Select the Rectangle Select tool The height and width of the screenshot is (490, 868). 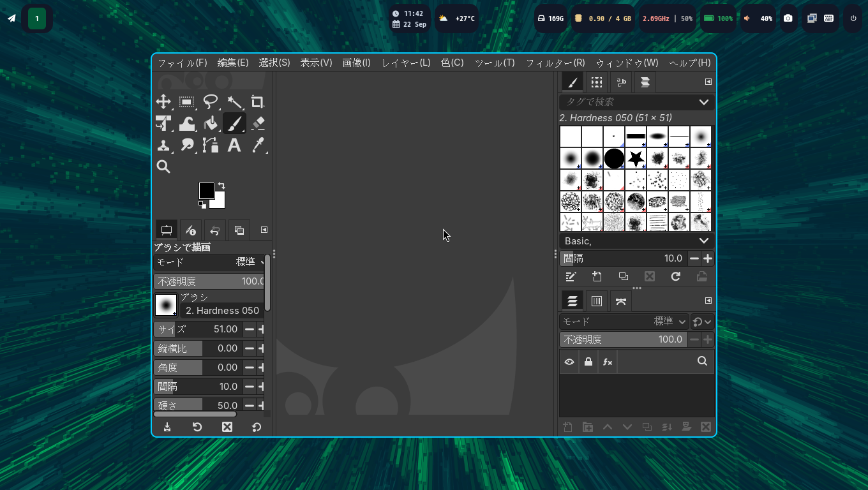coord(186,102)
